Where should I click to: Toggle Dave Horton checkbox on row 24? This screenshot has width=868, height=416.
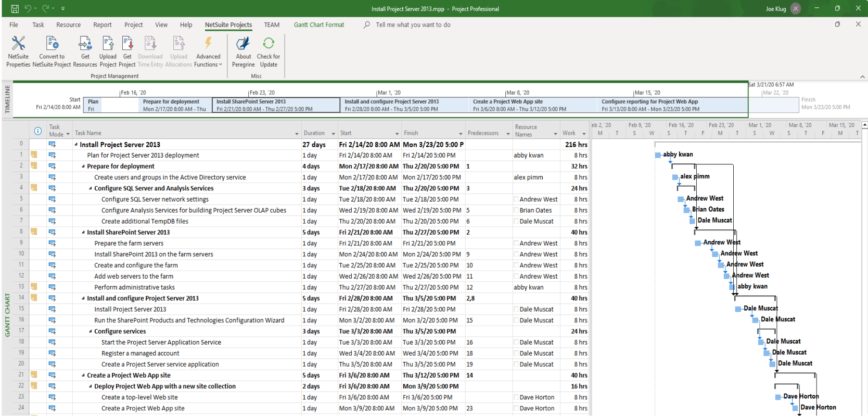pos(516,408)
